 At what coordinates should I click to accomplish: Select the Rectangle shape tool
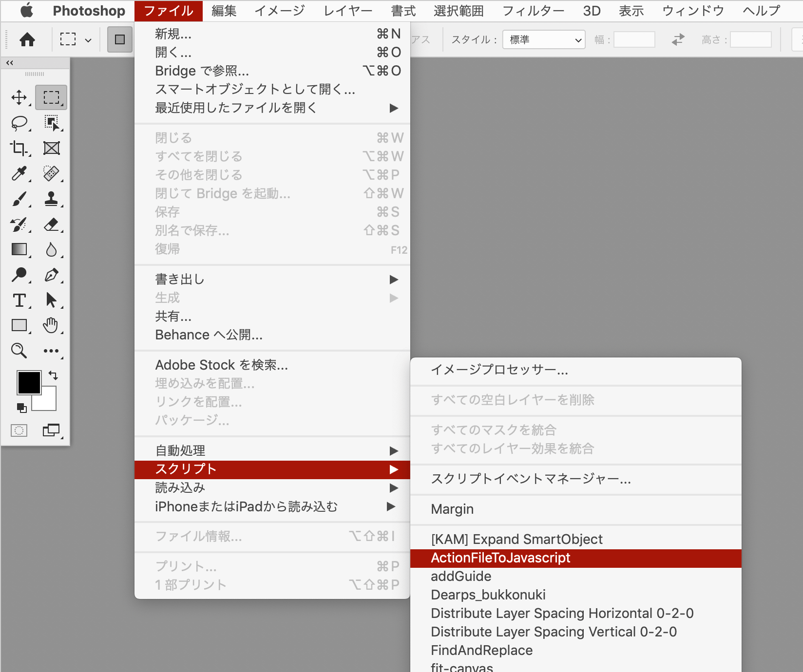(x=19, y=325)
